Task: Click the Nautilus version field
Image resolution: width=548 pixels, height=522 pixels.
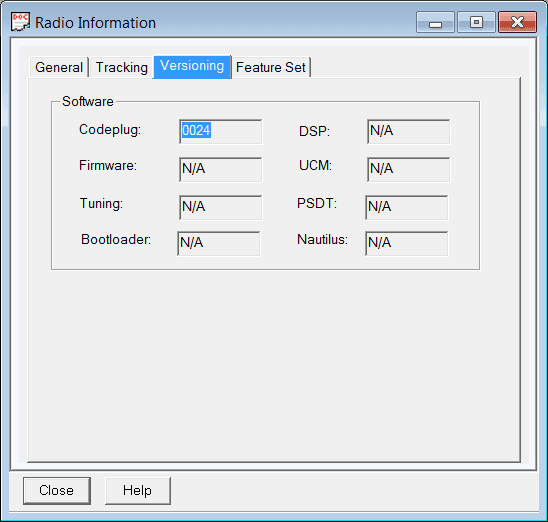Action: pyautogui.click(x=406, y=243)
